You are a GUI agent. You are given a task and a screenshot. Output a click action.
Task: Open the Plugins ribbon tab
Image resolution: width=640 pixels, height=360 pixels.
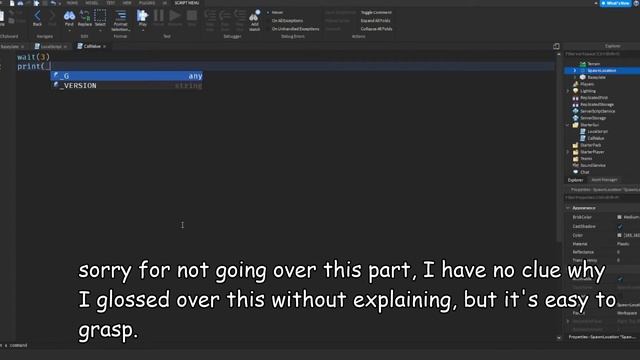tap(147, 3)
